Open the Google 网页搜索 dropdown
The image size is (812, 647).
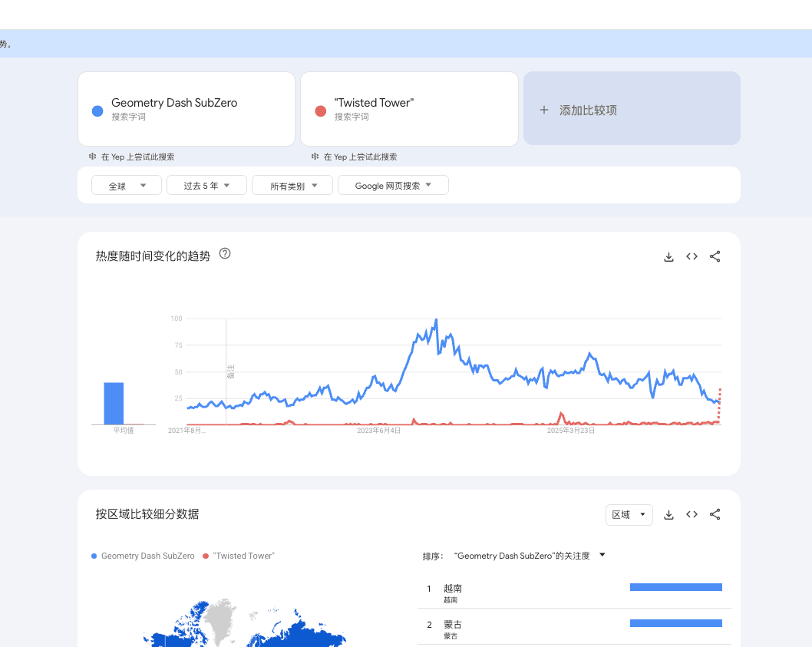(393, 186)
